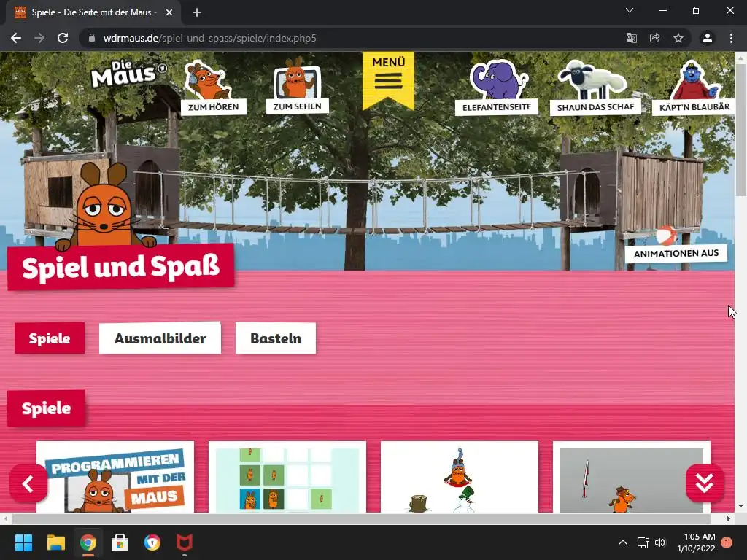
Task: Show hidden system tray icons
Action: (623, 542)
